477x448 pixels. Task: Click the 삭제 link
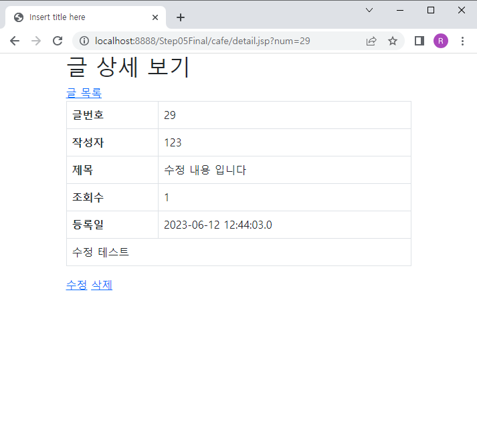(x=102, y=285)
